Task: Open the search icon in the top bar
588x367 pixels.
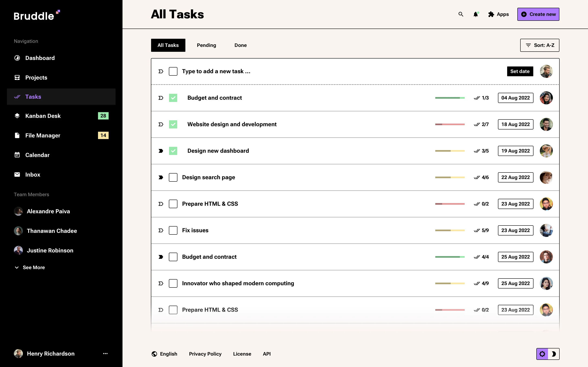Action: (461, 14)
